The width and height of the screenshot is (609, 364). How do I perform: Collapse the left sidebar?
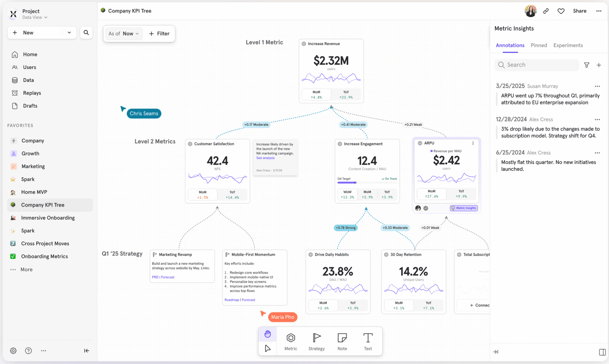pos(87,351)
